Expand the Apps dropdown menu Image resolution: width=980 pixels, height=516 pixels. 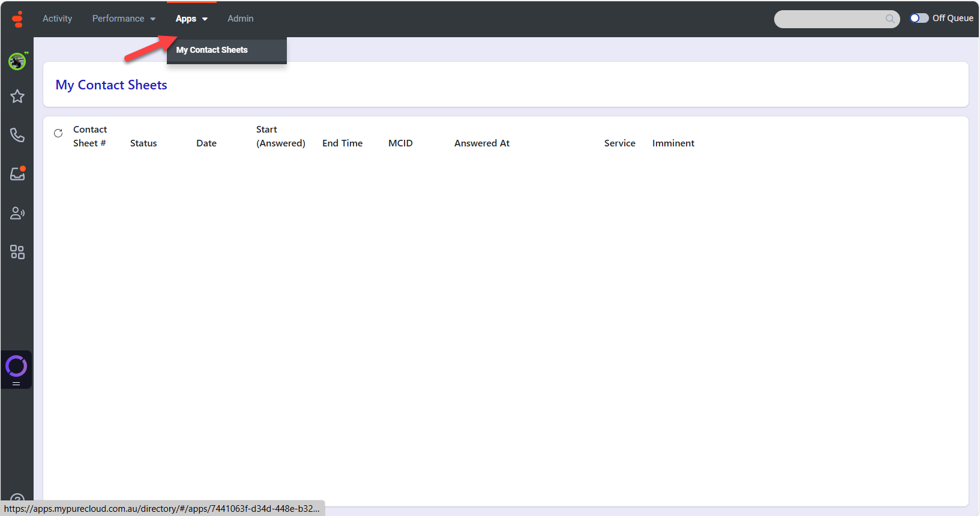pos(191,19)
